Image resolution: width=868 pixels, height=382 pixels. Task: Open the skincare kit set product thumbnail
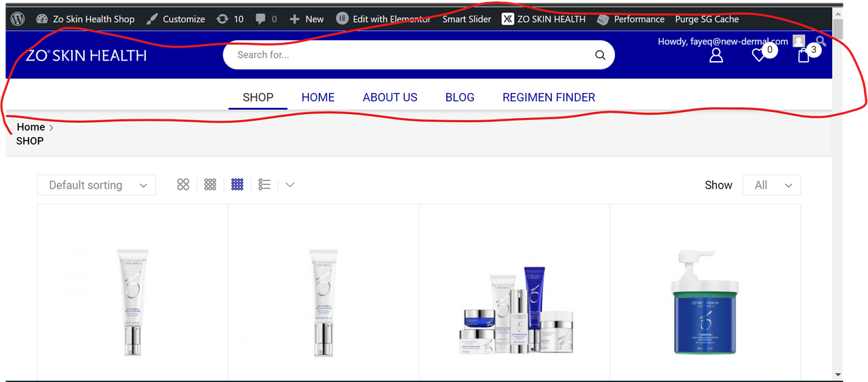[x=515, y=309]
